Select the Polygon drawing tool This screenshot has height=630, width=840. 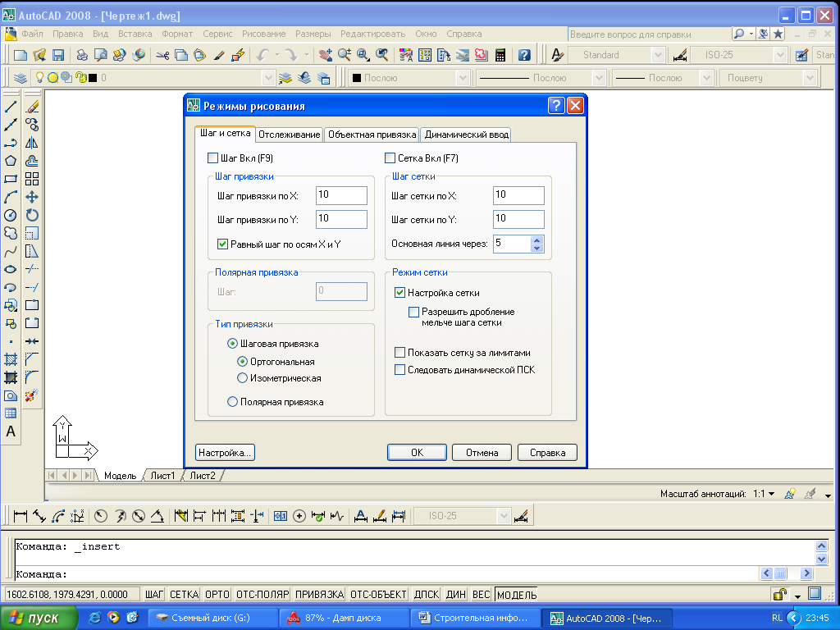pyautogui.click(x=11, y=161)
